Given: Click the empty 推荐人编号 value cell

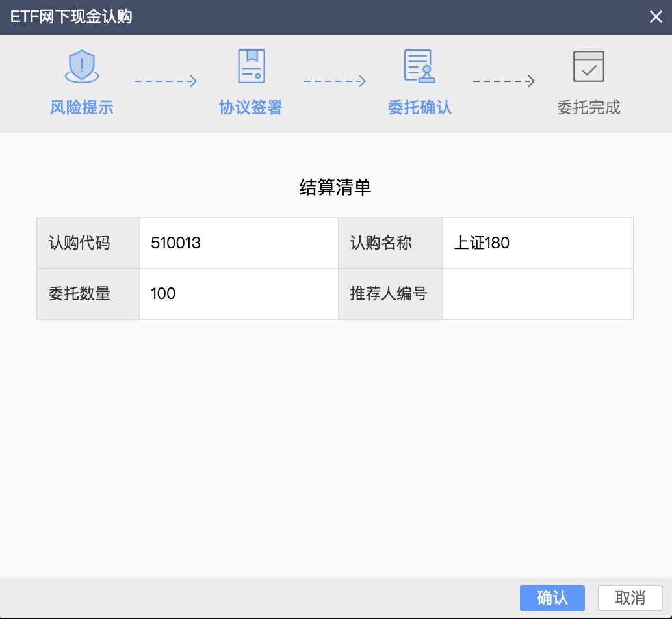Looking at the screenshot, I should coord(537,294).
